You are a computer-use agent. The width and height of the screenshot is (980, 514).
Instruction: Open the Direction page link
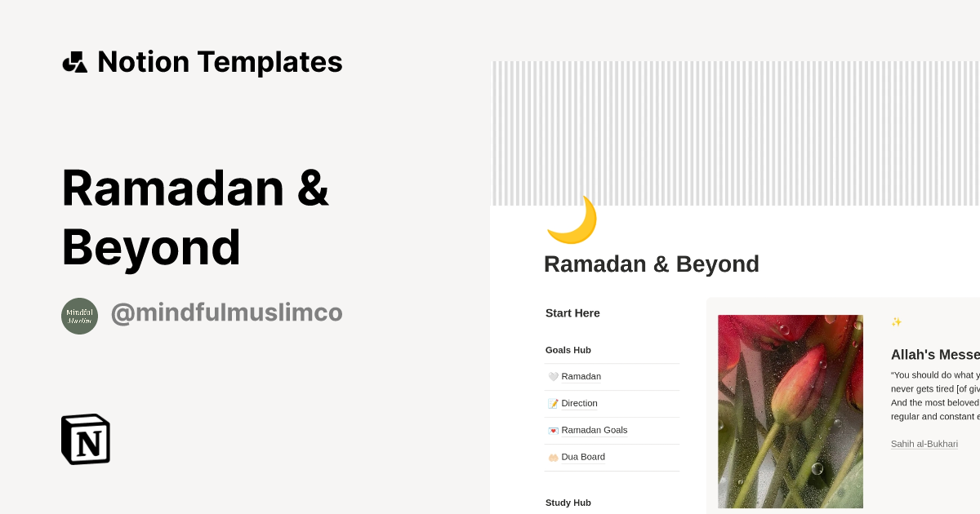580,403
